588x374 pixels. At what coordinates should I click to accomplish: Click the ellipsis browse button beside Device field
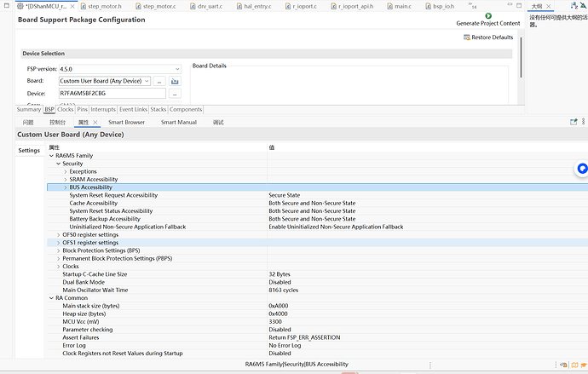pos(175,94)
